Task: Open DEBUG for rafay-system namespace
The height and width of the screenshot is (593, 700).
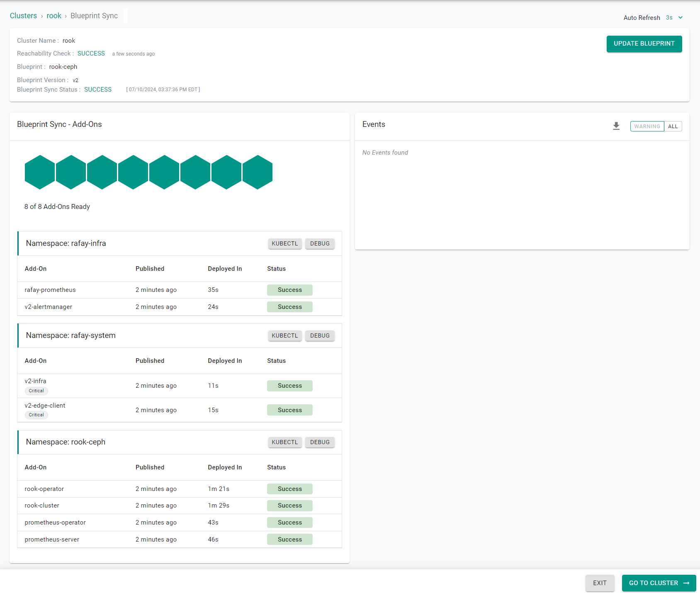Action: click(x=320, y=335)
